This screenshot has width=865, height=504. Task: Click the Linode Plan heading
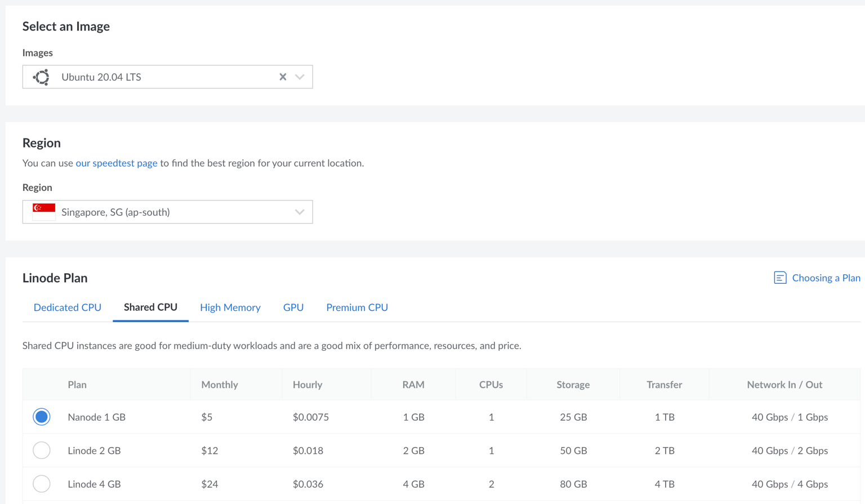coord(55,278)
